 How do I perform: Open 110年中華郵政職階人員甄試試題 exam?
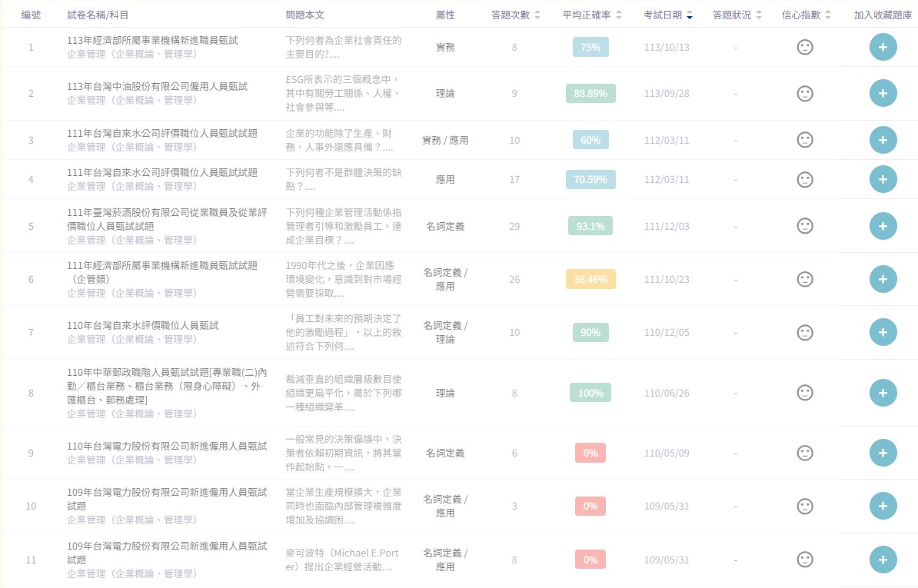[x=167, y=386]
